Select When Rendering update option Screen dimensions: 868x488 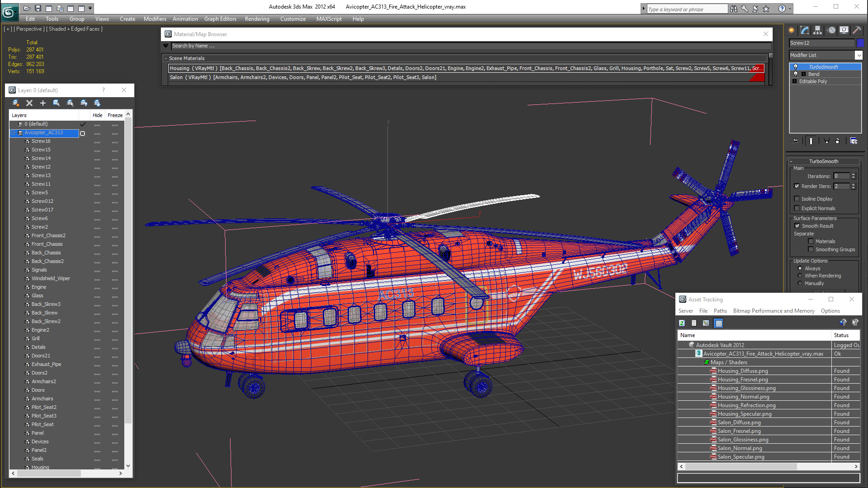800,276
